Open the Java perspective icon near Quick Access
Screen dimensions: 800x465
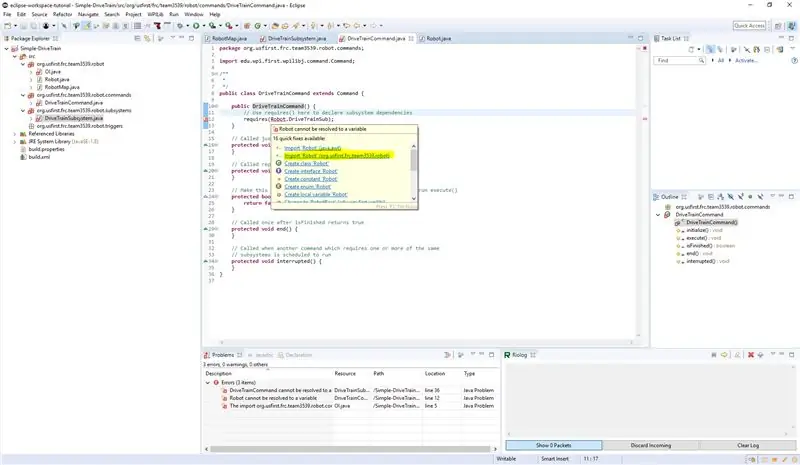[792, 26]
